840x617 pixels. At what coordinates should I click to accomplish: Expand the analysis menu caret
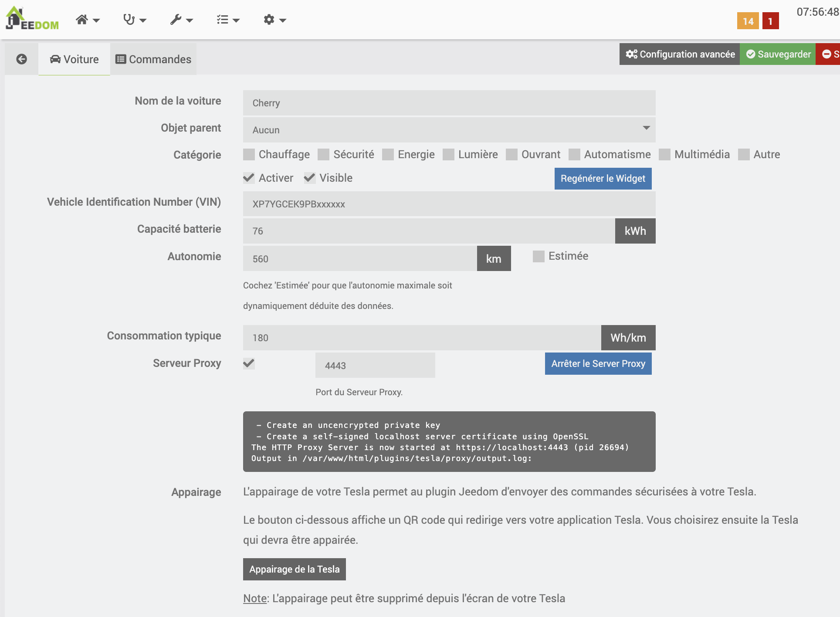(x=143, y=20)
